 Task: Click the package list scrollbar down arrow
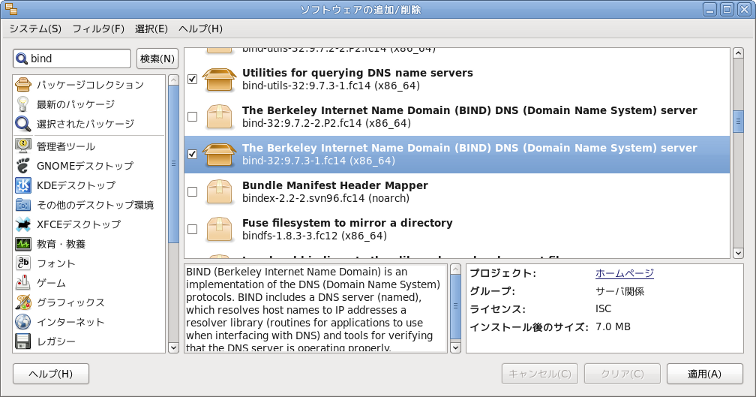pyautogui.click(x=738, y=253)
